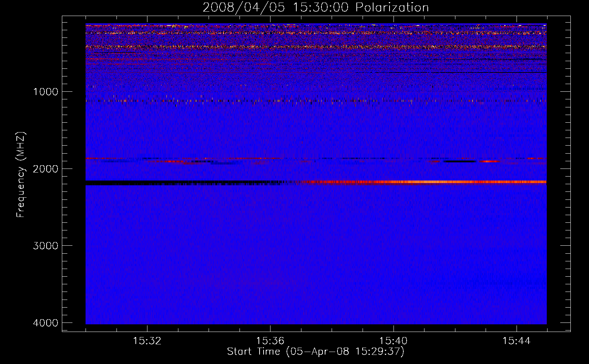Image resolution: width=589 pixels, height=364 pixels.
Task: Pick the 4000 frequency tick label
Action: [46, 323]
